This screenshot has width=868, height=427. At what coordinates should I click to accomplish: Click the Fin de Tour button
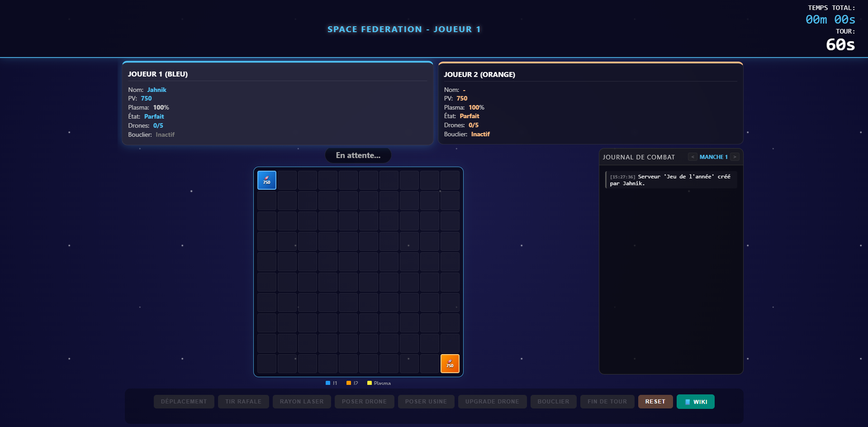pyautogui.click(x=607, y=401)
